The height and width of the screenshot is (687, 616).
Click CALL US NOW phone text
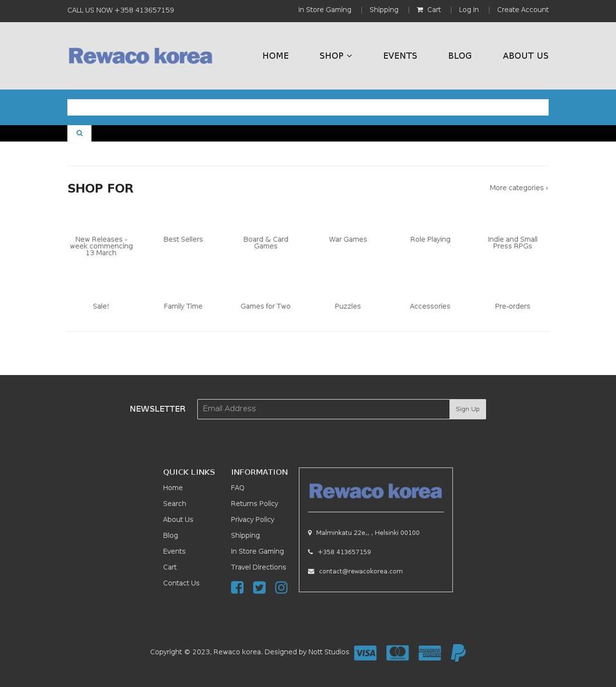(121, 10)
